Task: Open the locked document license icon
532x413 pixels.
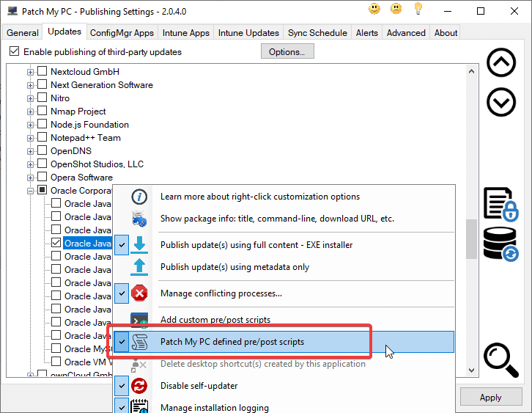Action: tap(500, 204)
